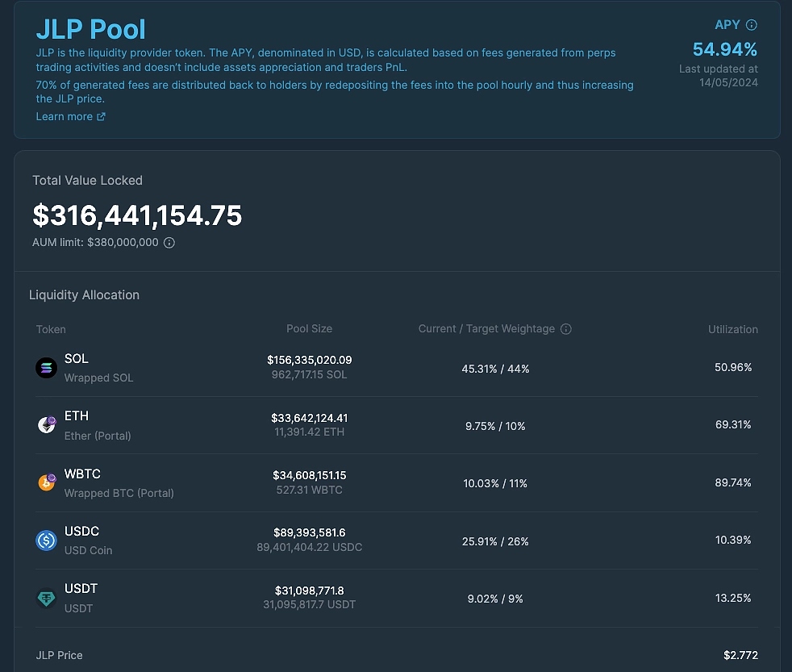792x672 pixels.
Task: Click the ETH token icon
Action: (47, 425)
